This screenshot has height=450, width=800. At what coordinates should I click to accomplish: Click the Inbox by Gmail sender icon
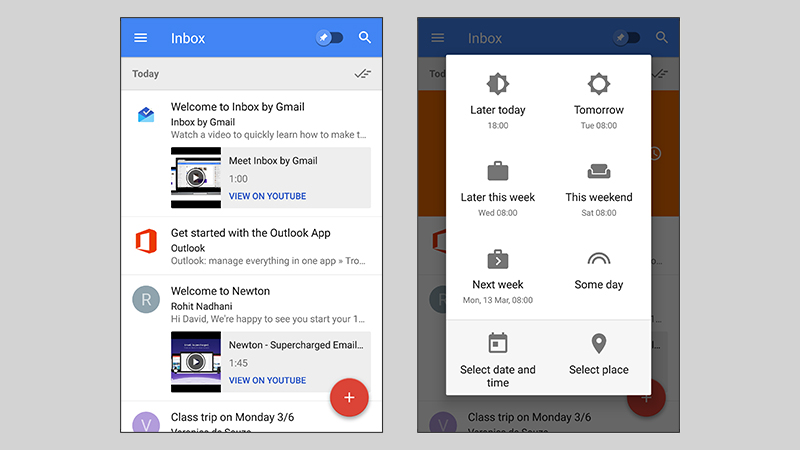coord(146,115)
